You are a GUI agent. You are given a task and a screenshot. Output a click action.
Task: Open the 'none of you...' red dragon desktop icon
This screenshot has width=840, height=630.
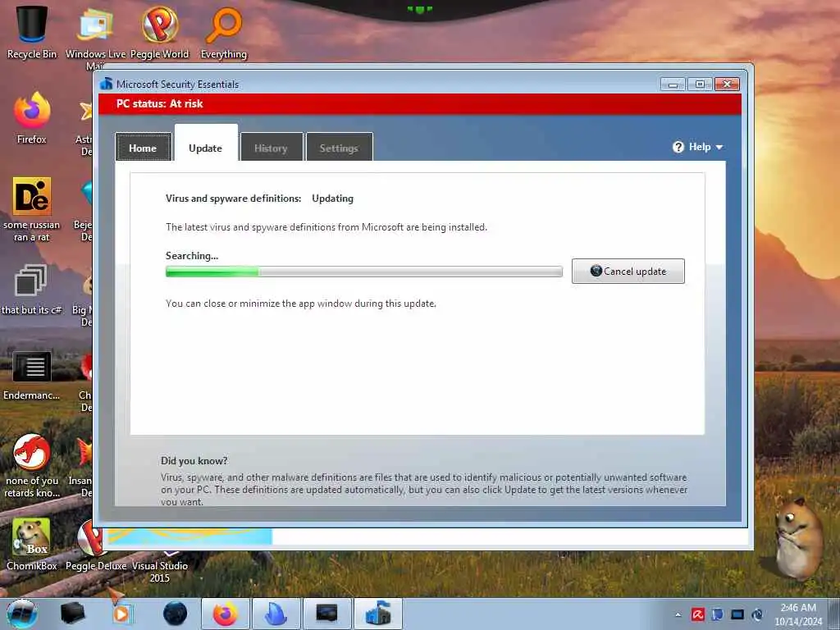[32, 465]
